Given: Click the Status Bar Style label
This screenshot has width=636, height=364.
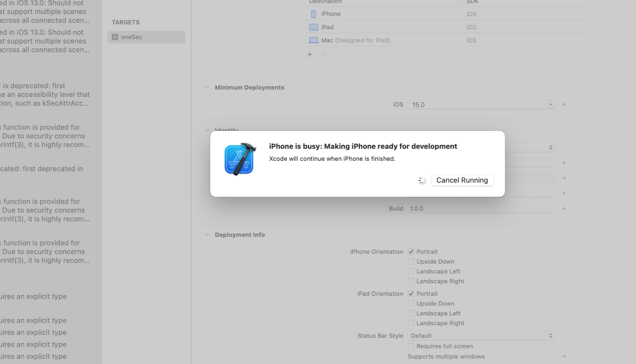Looking at the screenshot, I should pyautogui.click(x=380, y=336).
